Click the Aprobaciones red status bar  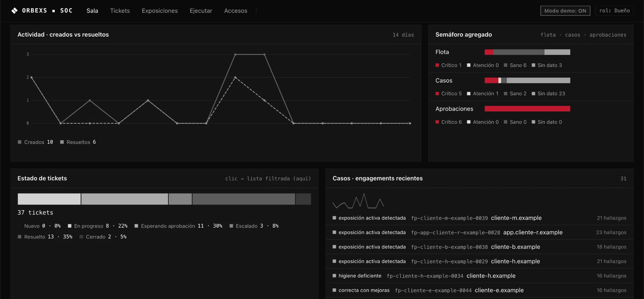pos(527,109)
